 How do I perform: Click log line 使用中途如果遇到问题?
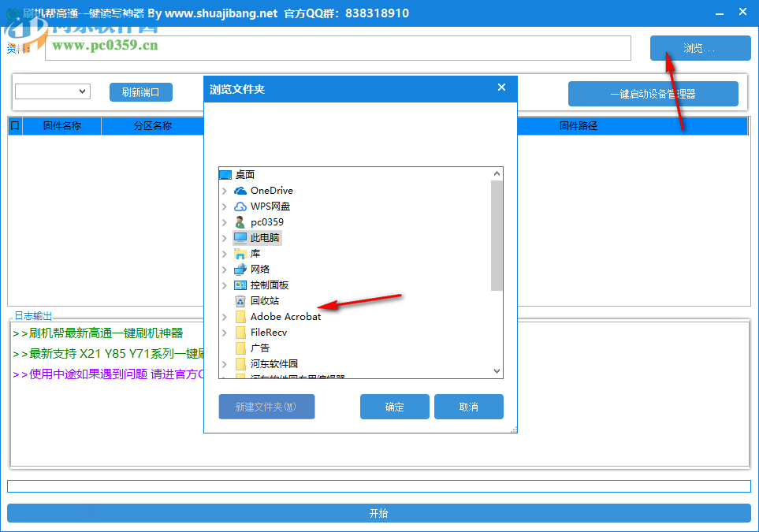109,374
